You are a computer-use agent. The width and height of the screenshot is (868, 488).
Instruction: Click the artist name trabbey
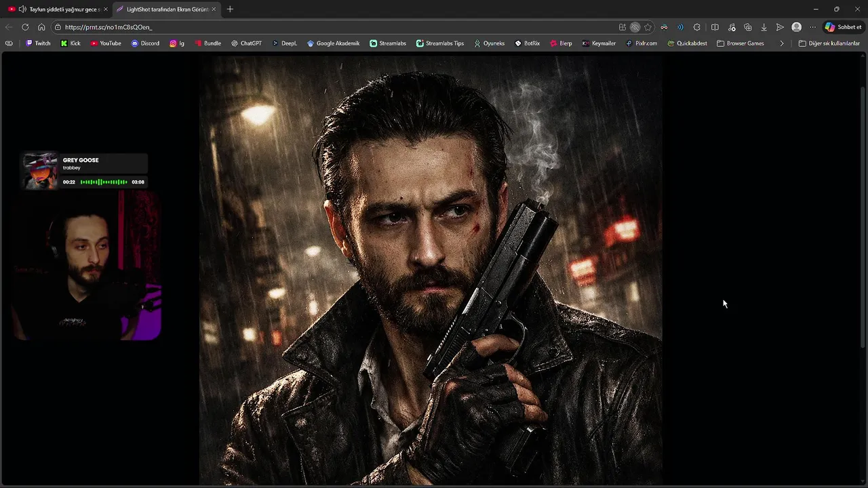point(71,167)
